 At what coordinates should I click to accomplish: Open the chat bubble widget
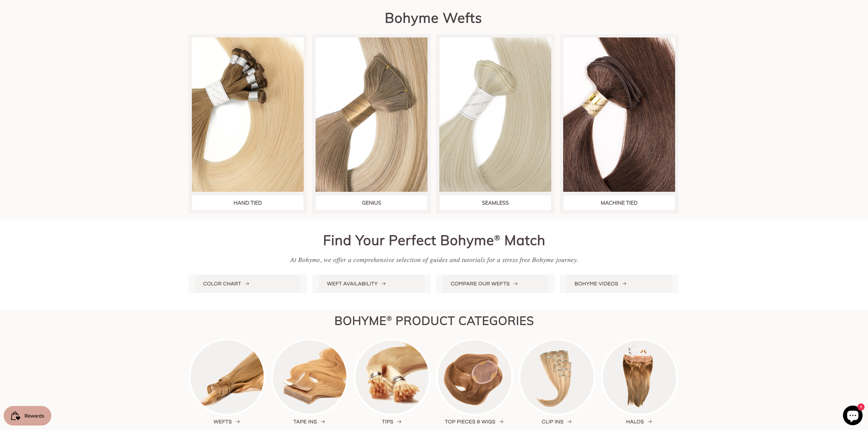coord(852,415)
